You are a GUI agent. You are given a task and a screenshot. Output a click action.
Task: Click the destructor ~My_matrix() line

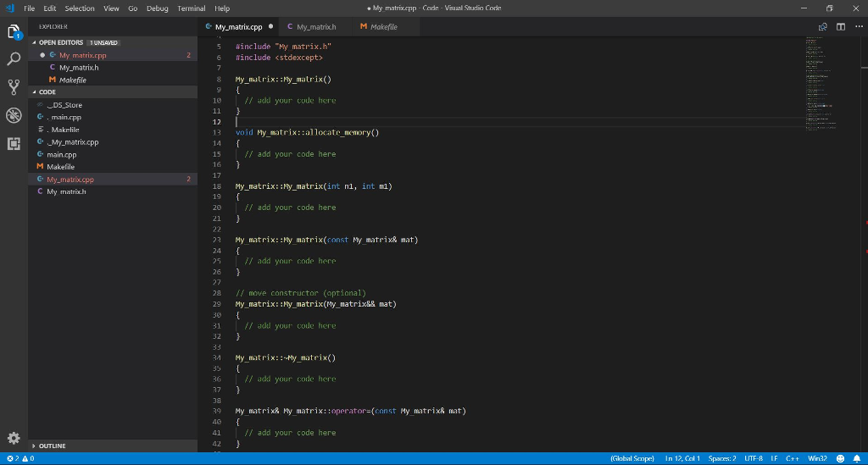click(286, 357)
